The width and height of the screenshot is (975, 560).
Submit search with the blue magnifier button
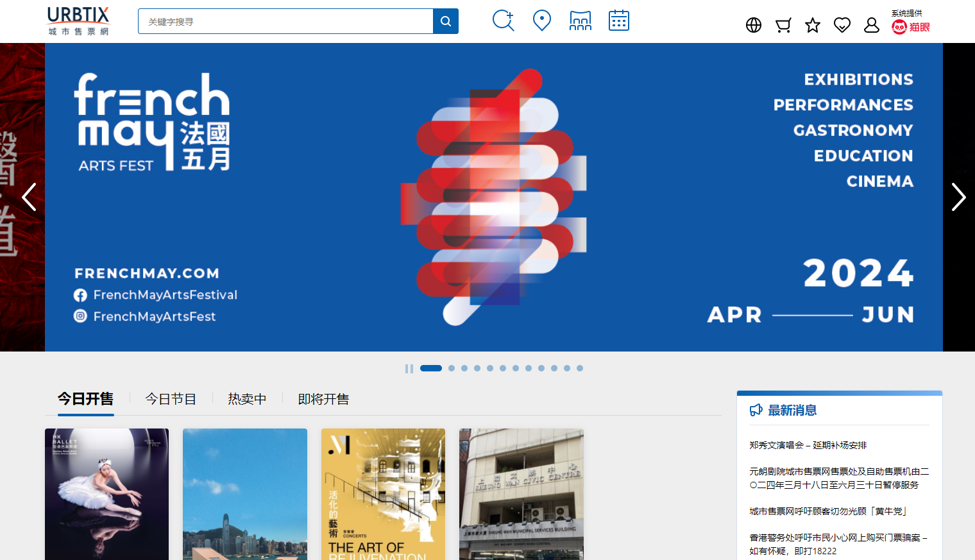pos(446,21)
